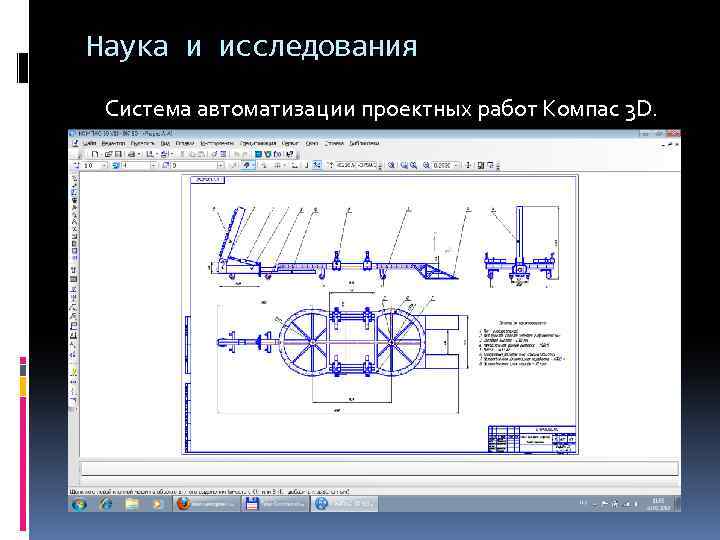Click the zoom out magnifier icon
The width and height of the screenshot is (720, 540).
pos(426,165)
